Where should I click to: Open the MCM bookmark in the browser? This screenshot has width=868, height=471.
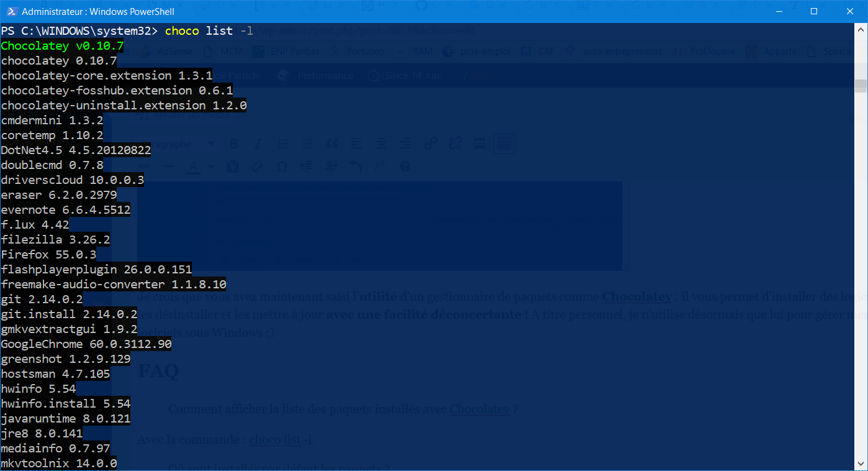click(x=225, y=52)
